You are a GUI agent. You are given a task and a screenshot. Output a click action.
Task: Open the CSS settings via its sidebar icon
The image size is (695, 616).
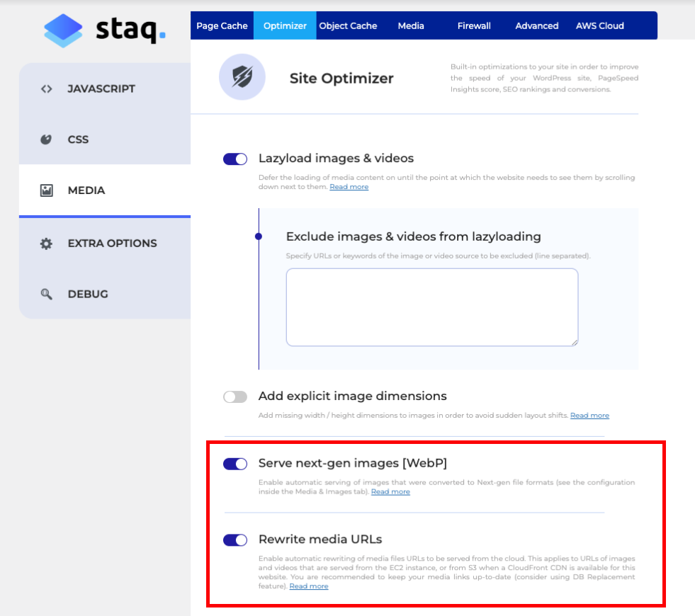[x=46, y=139]
